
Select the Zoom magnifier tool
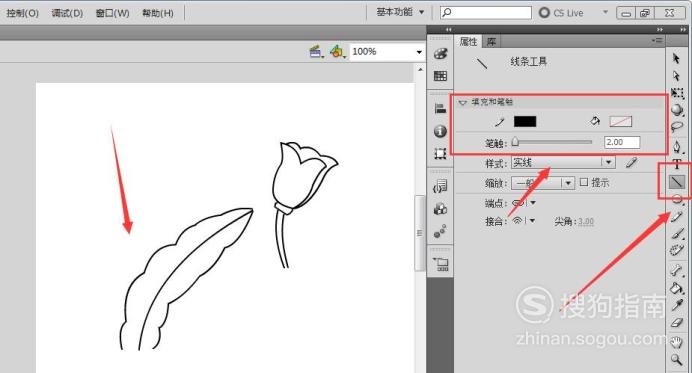[677, 360]
